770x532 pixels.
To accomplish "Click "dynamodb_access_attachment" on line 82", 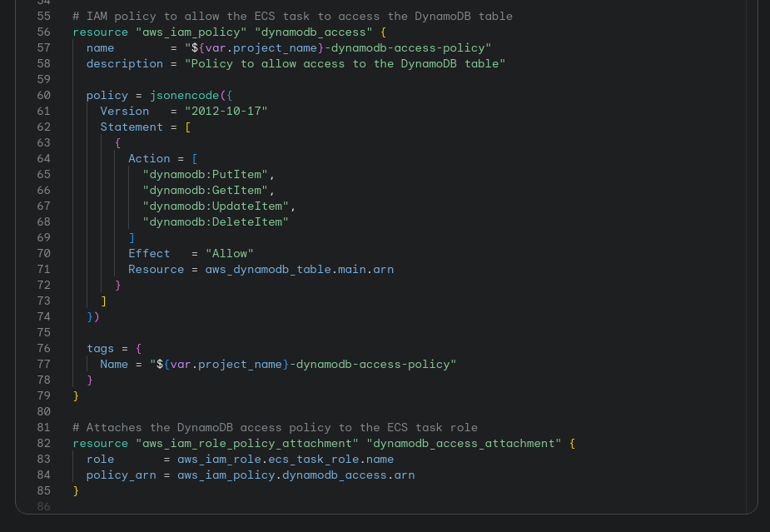I will tap(464, 443).
